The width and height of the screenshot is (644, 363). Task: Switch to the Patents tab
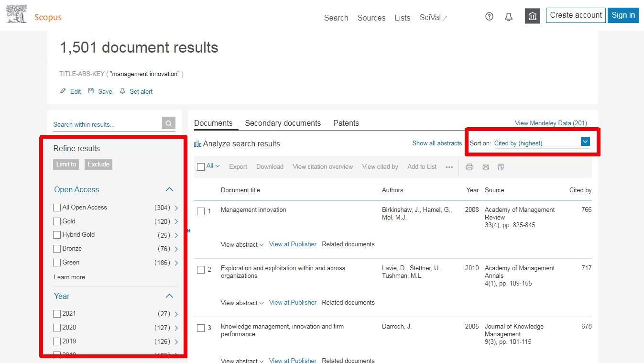(x=346, y=123)
